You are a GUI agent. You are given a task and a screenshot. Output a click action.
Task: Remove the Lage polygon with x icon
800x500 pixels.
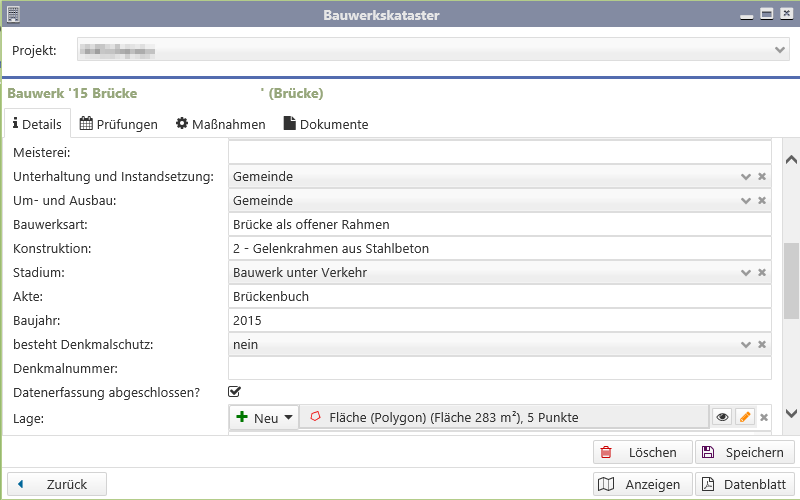click(x=763, y=418)
